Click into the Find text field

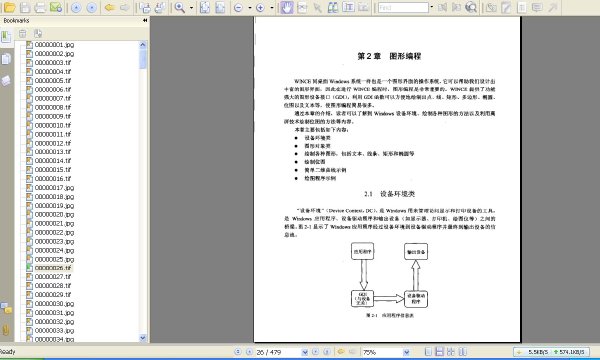(x=403, y=8)
